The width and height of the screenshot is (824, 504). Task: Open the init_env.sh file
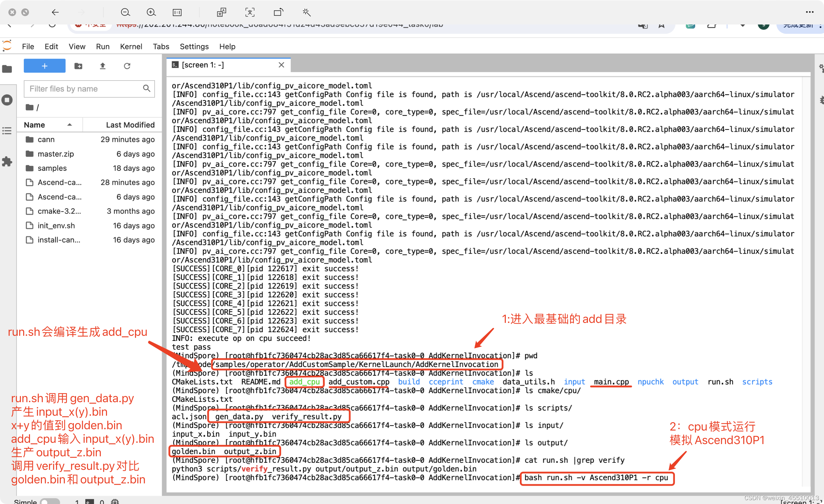point(56,225)
